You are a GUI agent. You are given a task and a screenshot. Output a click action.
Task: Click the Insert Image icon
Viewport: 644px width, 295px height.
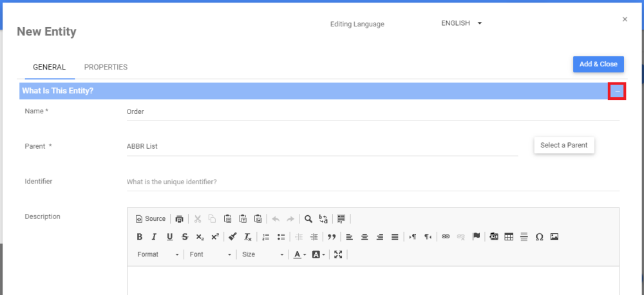pyautogui.click(x=554, y=237)
